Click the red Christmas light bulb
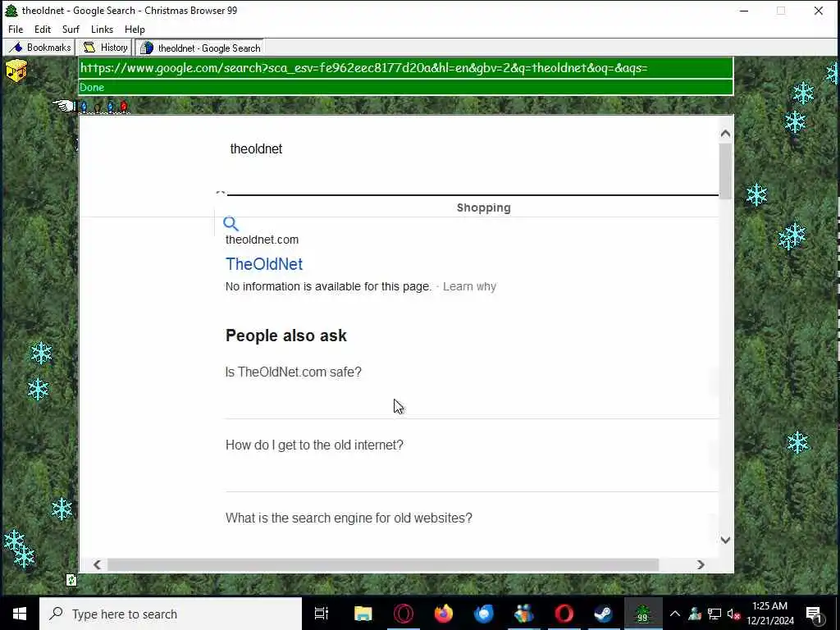This screenshot has height=630, width=840. tap(124, 107)
